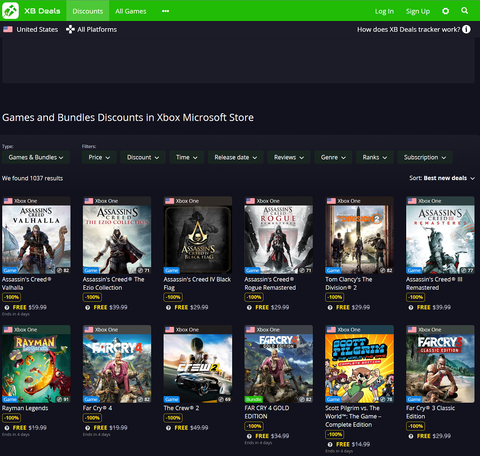Image resolution: width=480 pixels, height=456 pixels.
Task: Click price history icon for AC III Remastered
Action: (411, 307)
